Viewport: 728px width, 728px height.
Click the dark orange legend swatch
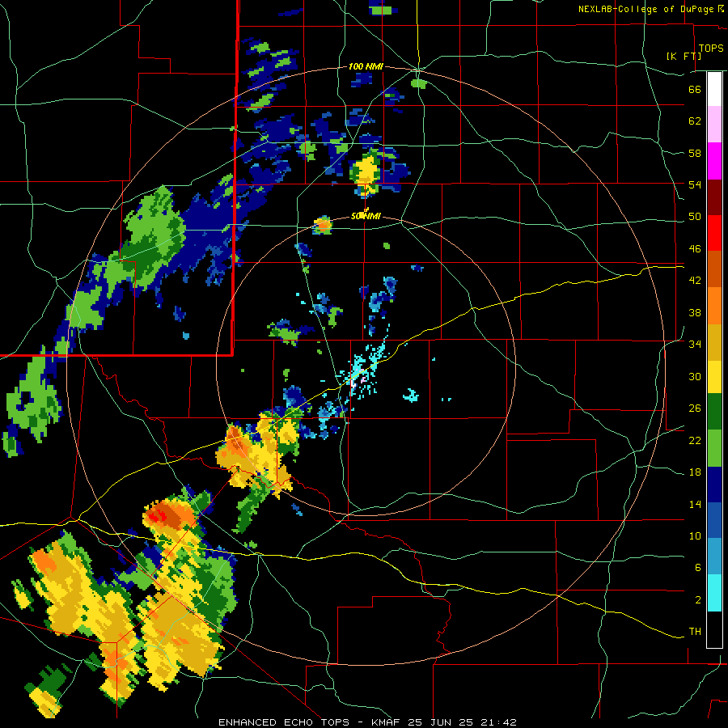tap(714, 269)
